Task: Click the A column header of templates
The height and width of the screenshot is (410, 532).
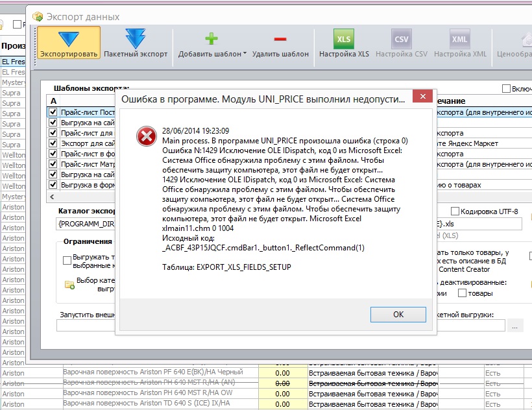Action: tap(53, 101)
